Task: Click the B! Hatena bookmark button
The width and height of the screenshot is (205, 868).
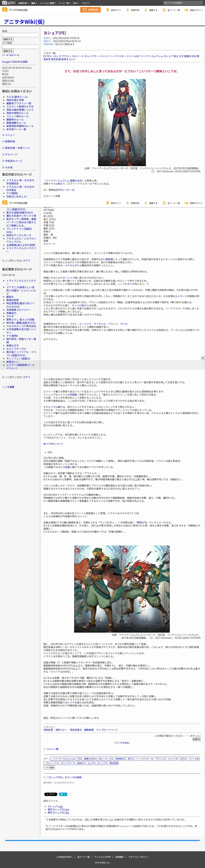Action: coord(63,794)
